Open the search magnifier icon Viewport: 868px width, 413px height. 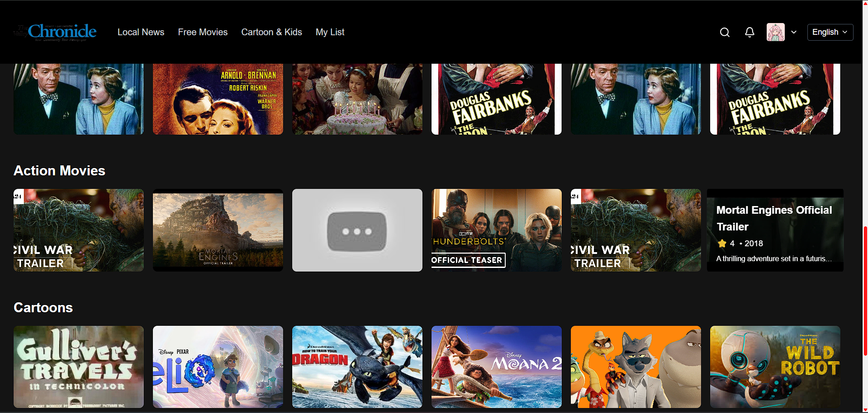pyautogui.click(x=725, y=33)
